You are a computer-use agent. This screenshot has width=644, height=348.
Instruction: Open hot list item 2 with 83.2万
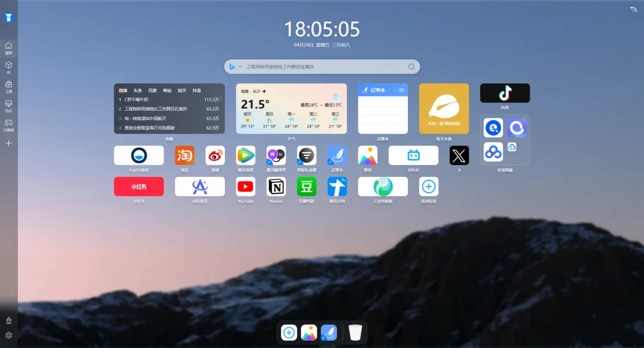[169, 108]
